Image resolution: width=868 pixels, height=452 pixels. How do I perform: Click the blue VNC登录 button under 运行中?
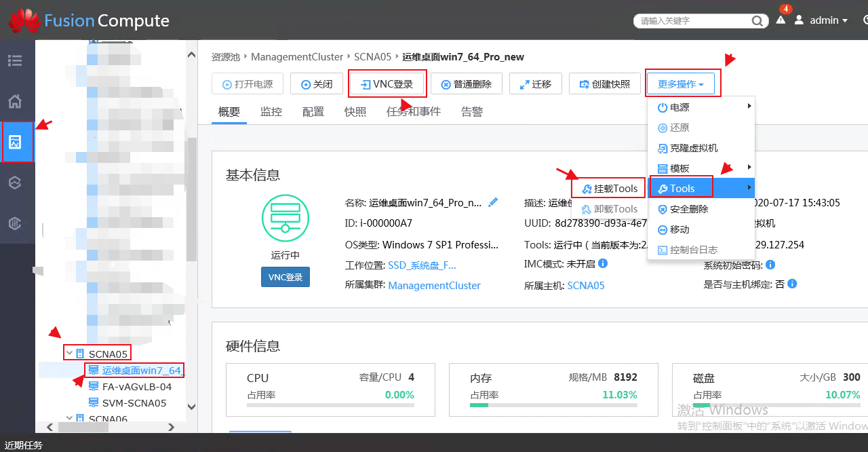[285, 277]
